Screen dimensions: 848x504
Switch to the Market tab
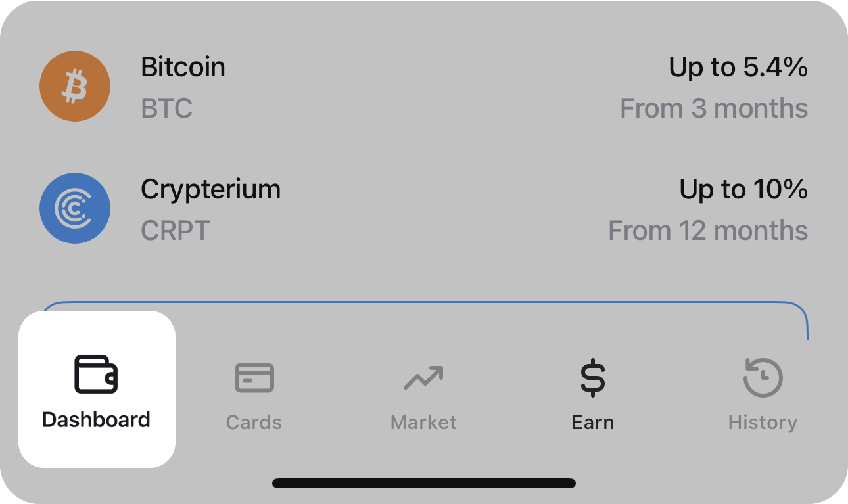pos(423,394)
